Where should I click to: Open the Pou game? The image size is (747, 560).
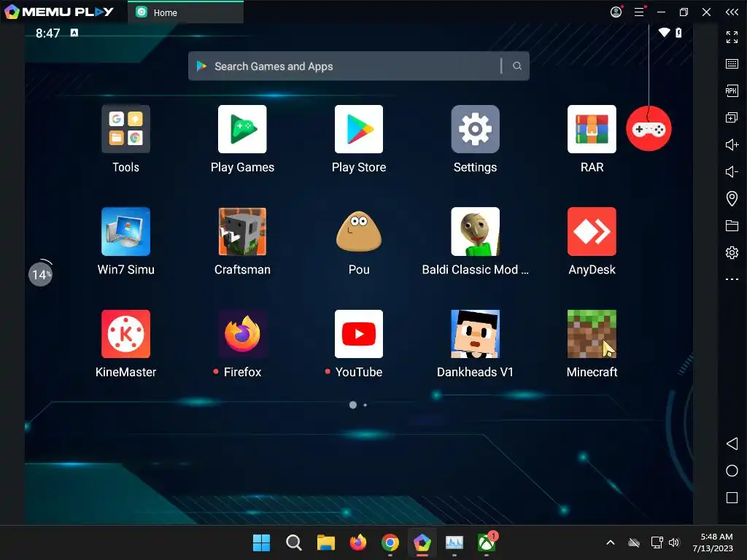[359, 231]
